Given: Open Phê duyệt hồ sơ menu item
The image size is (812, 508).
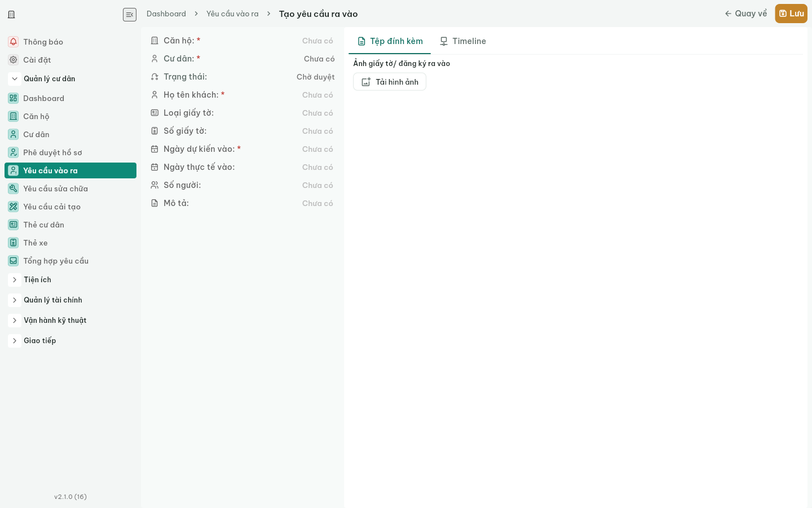Looking at the screenshot, I should pyautogui.click(x=70, y=152).
